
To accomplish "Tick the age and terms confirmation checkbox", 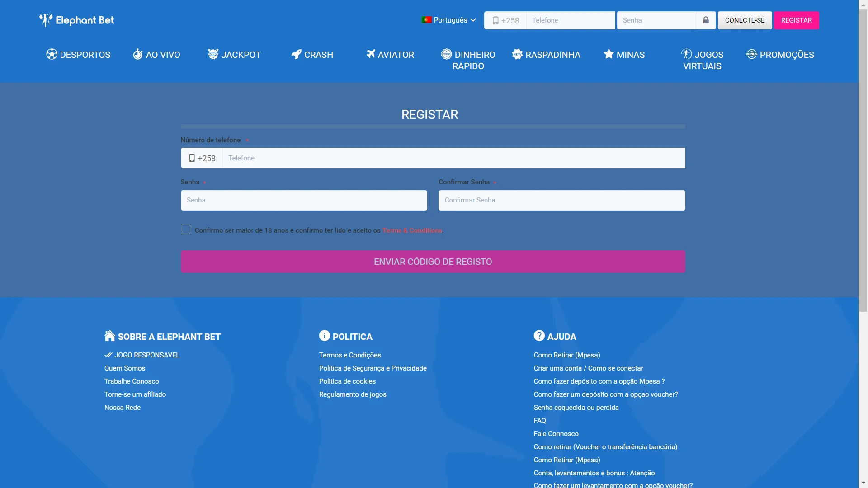I will [x=185, y=230].
